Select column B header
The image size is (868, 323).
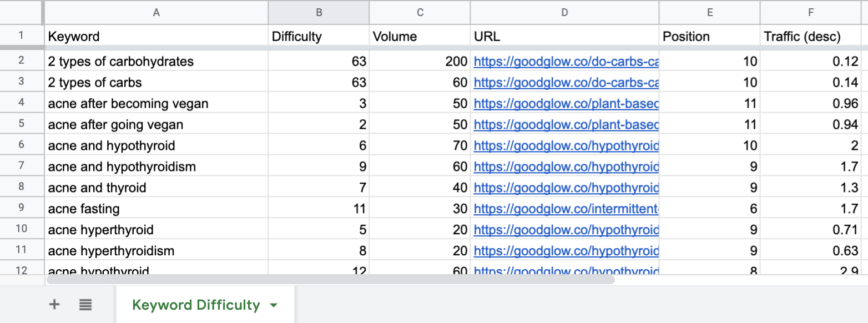319,12
